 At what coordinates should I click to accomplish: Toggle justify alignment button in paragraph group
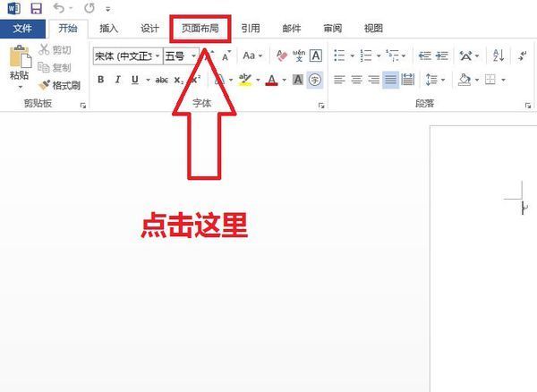coord(391,80)
